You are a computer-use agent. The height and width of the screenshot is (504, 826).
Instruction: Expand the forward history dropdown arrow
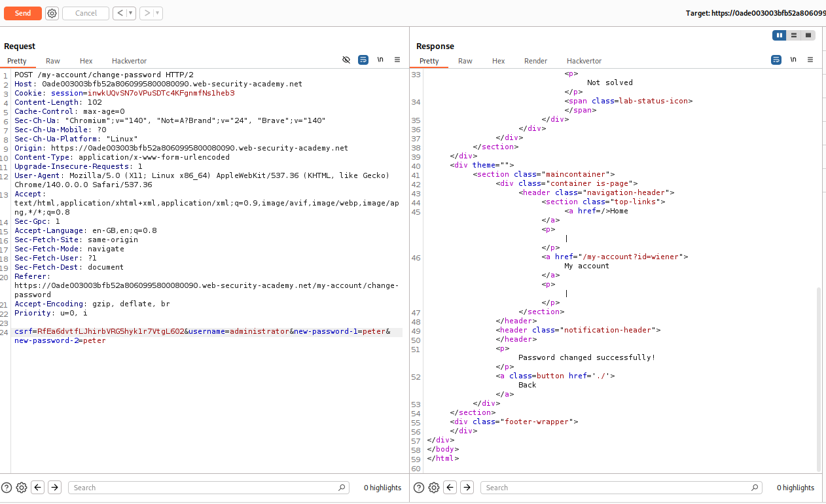click(x=158, y=13)
